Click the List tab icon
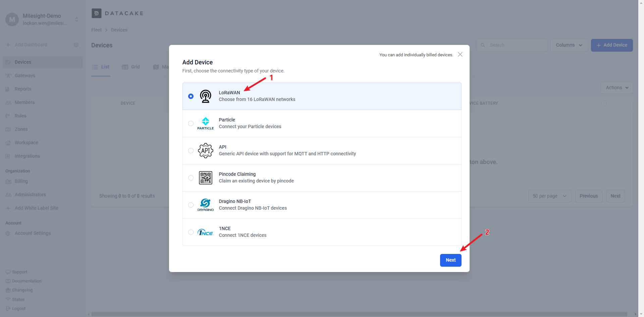This screenshot has height=317, width=644. tap(95, 67)
